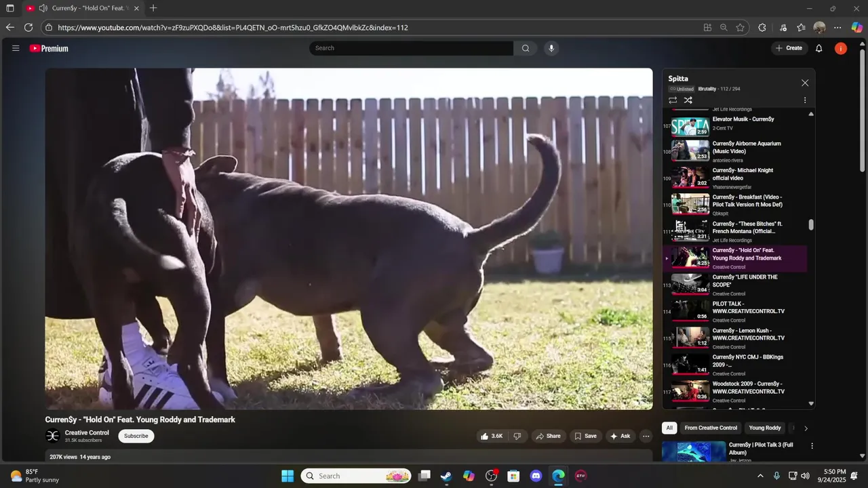Dislike the video
This screenshot has height=488, width=868.
517,436
